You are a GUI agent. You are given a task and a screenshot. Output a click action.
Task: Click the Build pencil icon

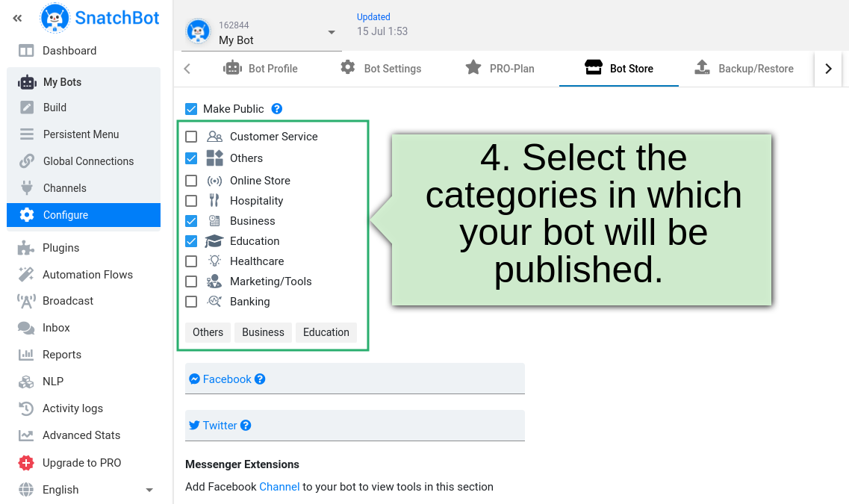[x=27, y=108]
